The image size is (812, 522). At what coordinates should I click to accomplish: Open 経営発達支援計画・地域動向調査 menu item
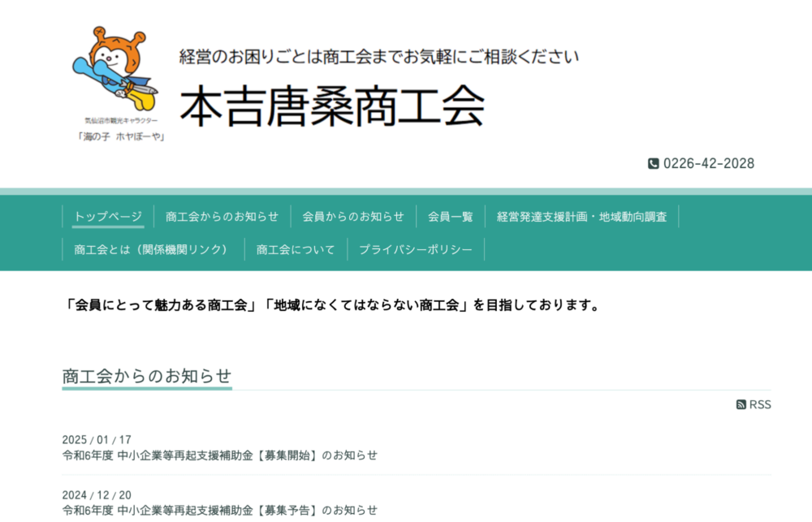coord(581,217)
